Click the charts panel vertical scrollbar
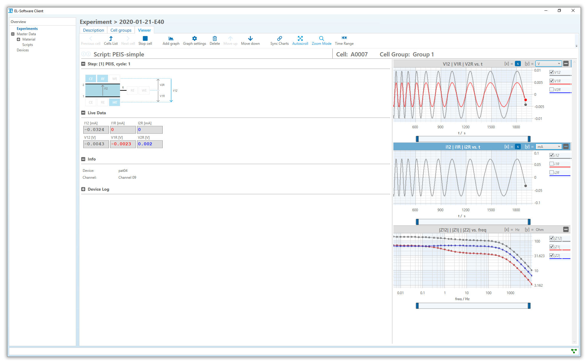Viewport: 588px width, 364px height. (x=574, y=202)
